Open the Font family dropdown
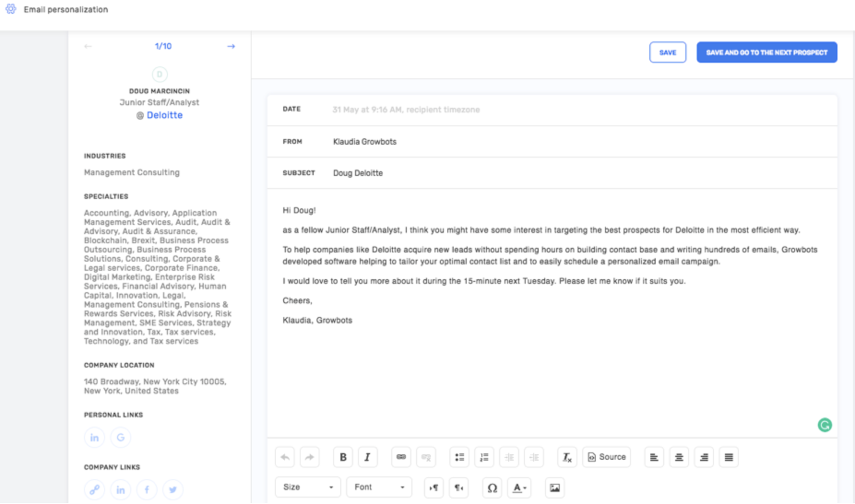Screen dimensions: 855x504 pos(378,487)
